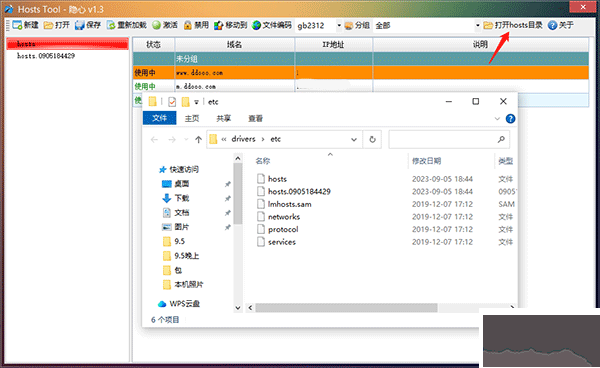Open the 9.5 folder in navigation pane
This screenshot has height=368, width=600.
tap(179, 241)
